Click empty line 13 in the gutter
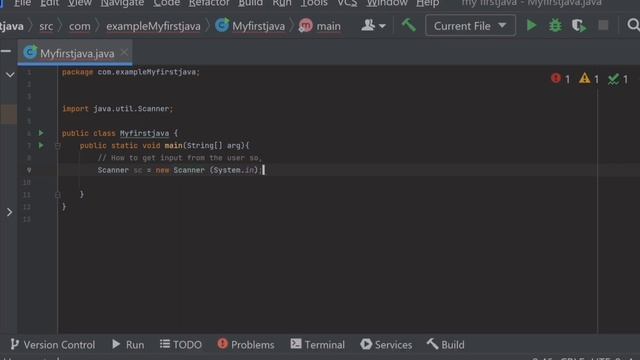640x360 pixels. pos(27,219)
